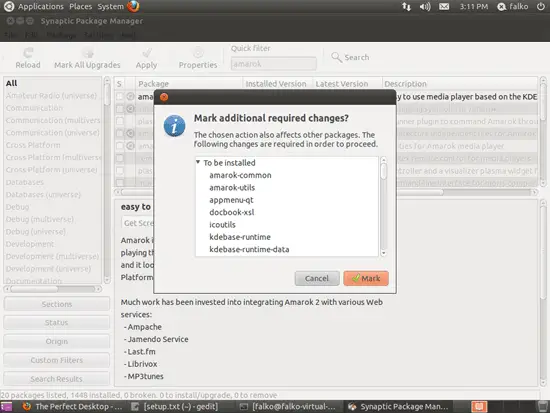The width and height of the screenshot is (550, 413).
Task: Click the dialog list scroll-down arrow
Action: [x=383, y=253]
